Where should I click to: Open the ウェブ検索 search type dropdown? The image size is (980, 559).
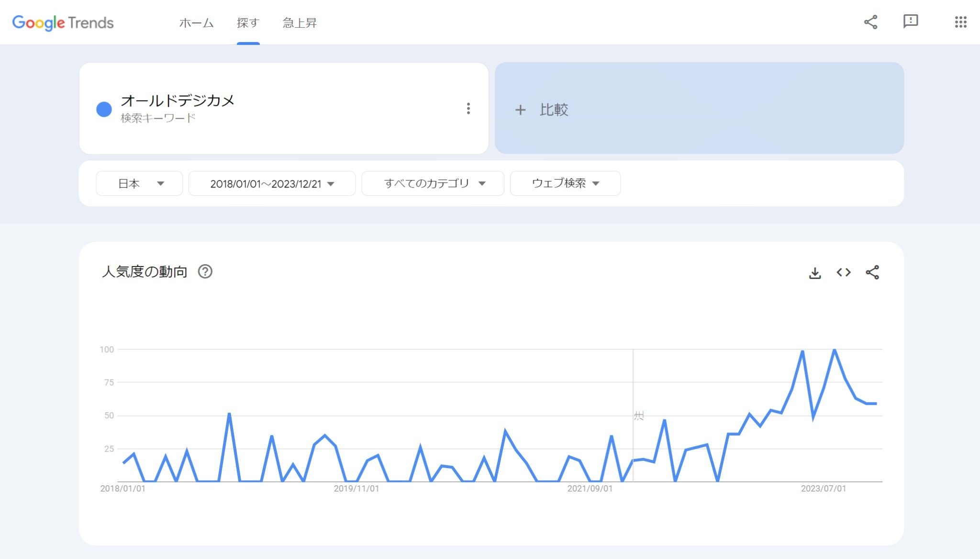[565, 183]
